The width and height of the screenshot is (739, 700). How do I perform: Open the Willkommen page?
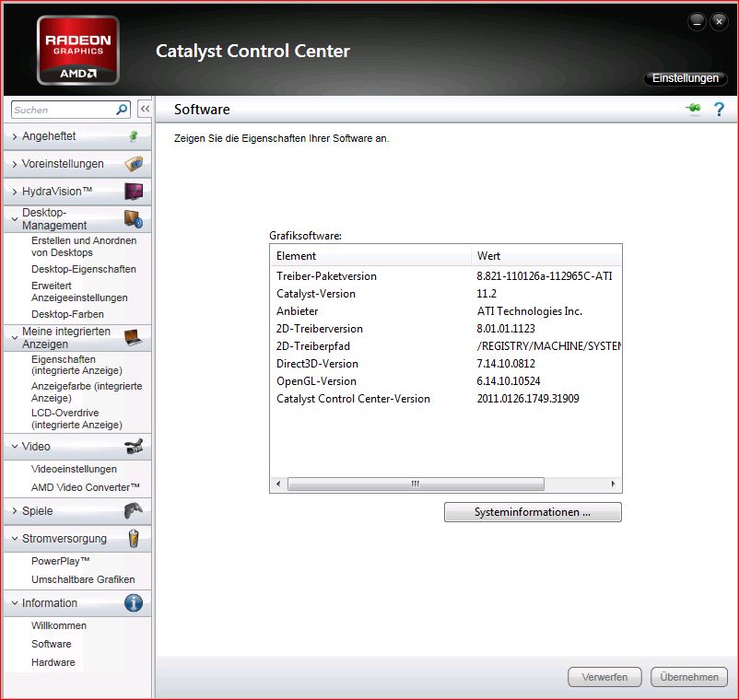point(59,625)
